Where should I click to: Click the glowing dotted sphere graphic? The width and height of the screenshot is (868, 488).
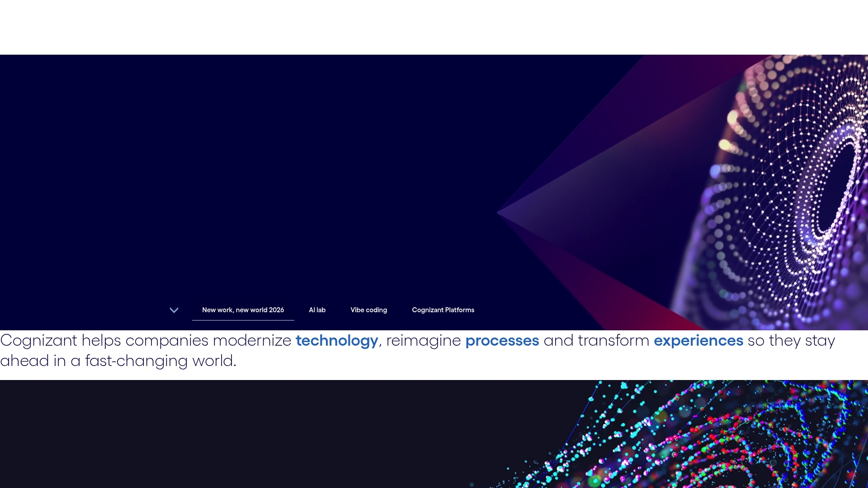point(791,181)
